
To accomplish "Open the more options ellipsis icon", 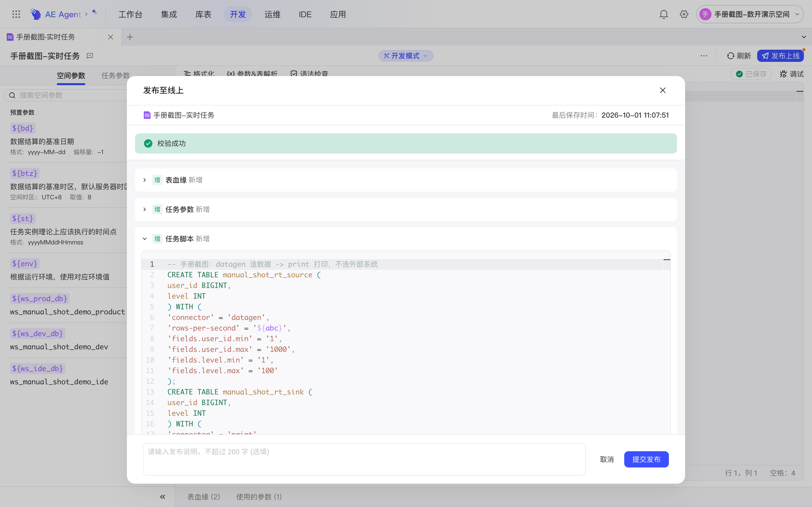I will (704, 56).
